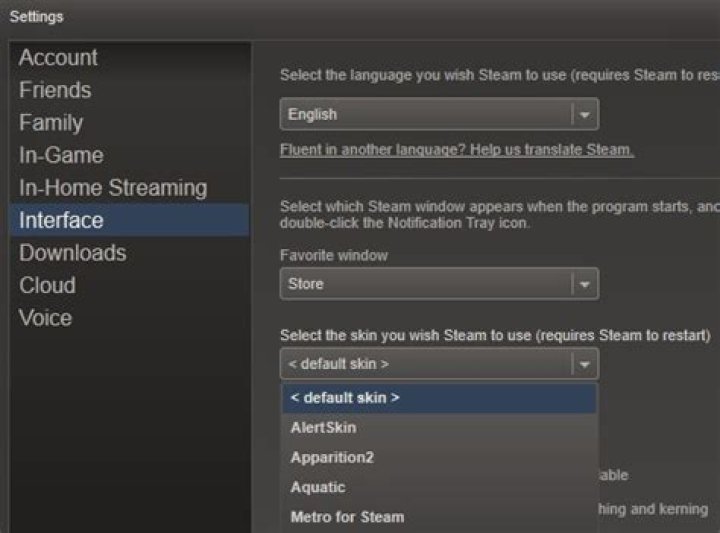Image resolution: width=720 pixels, height=533 pixels.
Task: Click the Help us translate Steam link
Action: [457, 150]
